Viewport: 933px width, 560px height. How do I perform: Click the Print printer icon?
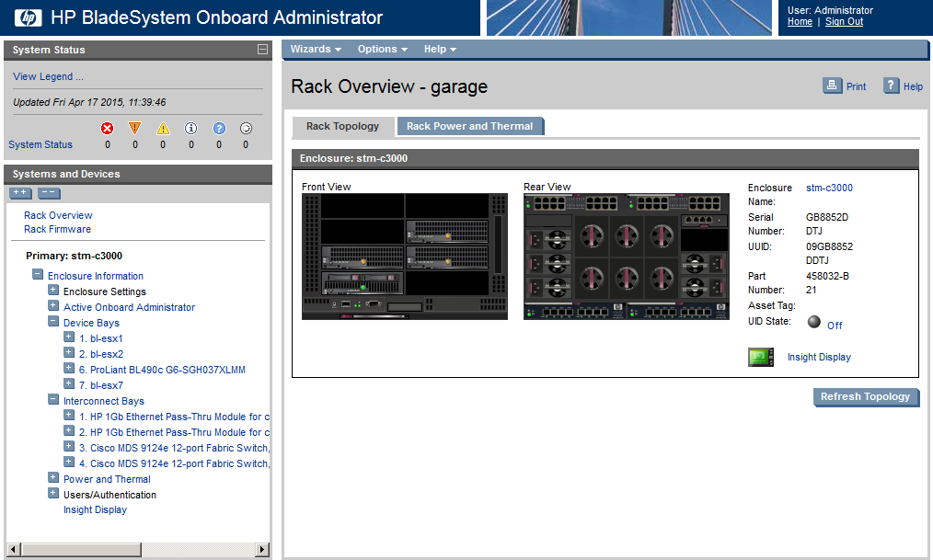(833, 86)
